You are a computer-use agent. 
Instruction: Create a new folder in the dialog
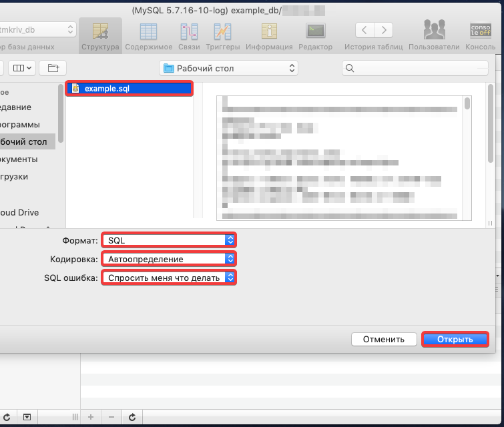(53, 68)
